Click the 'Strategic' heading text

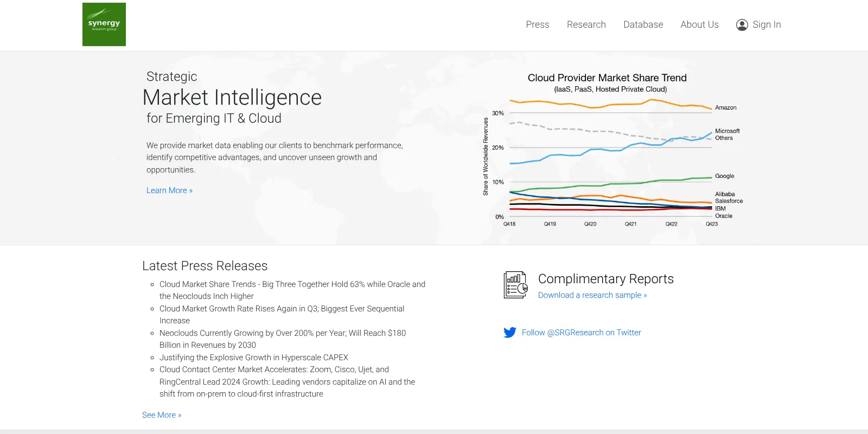pyautogui.click(x=171, y=76)
